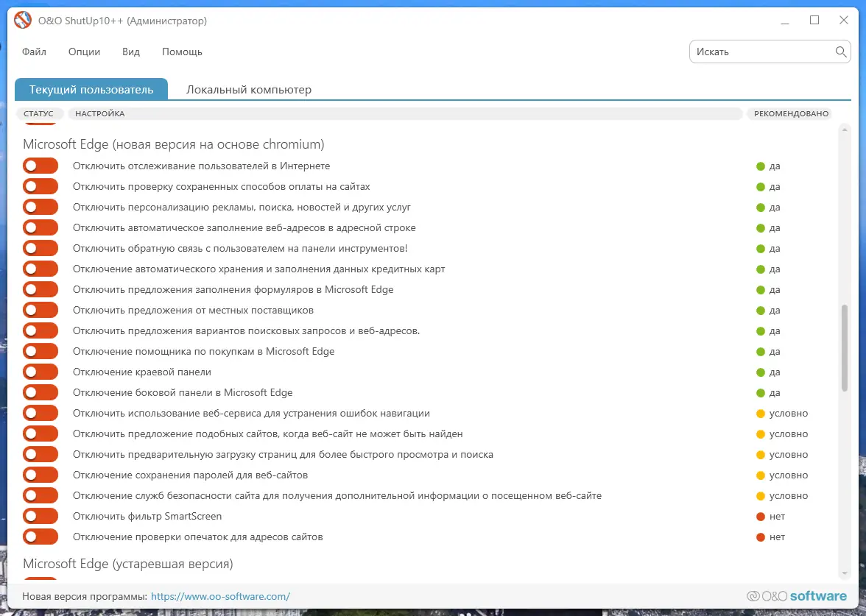Toggle user feedback on toolbar switch
The width and height of the screenshot is (866, 616).
coord(41,249)
